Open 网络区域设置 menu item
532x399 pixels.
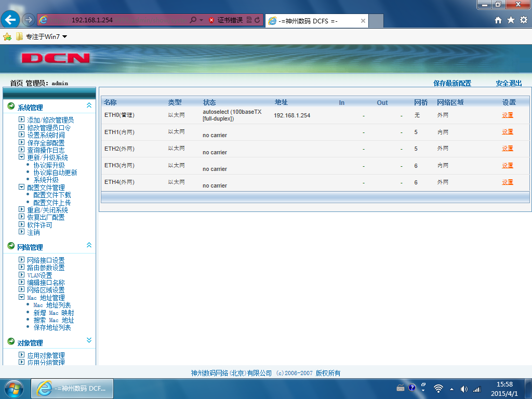coord(46,290)
